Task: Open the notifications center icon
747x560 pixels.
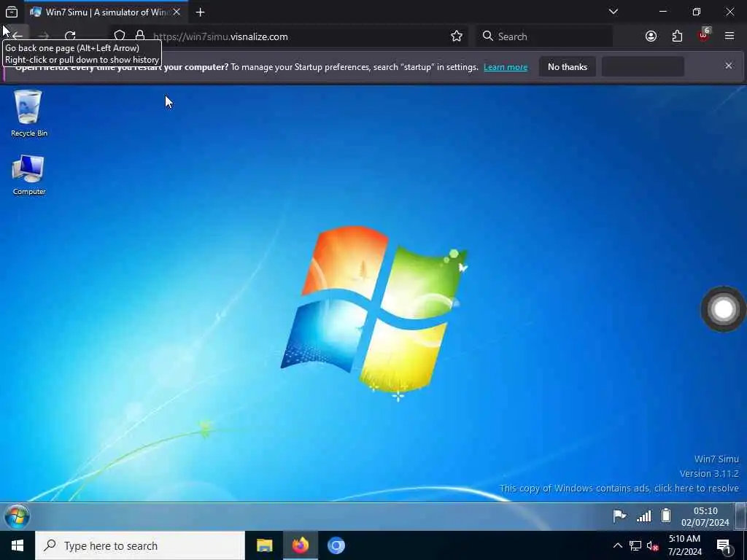Action: 724,545
